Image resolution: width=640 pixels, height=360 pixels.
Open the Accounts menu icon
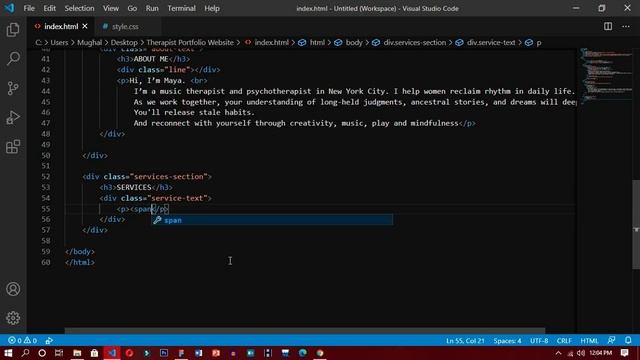tap(13, 289)
